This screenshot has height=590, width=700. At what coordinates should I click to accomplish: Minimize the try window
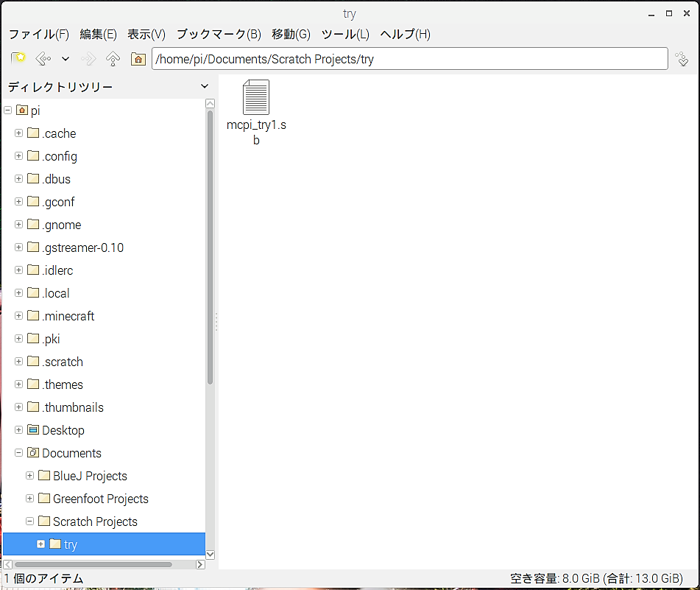pos(651,14)
